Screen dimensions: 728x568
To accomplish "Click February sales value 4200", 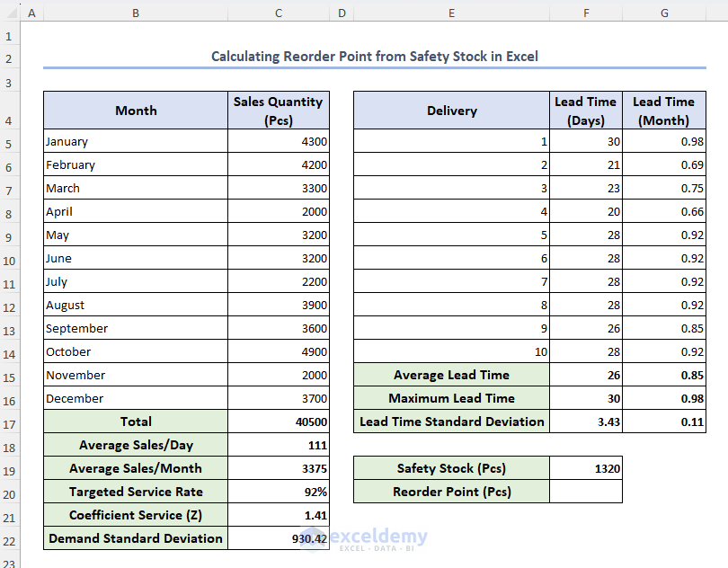I will [x=279, y=164].
